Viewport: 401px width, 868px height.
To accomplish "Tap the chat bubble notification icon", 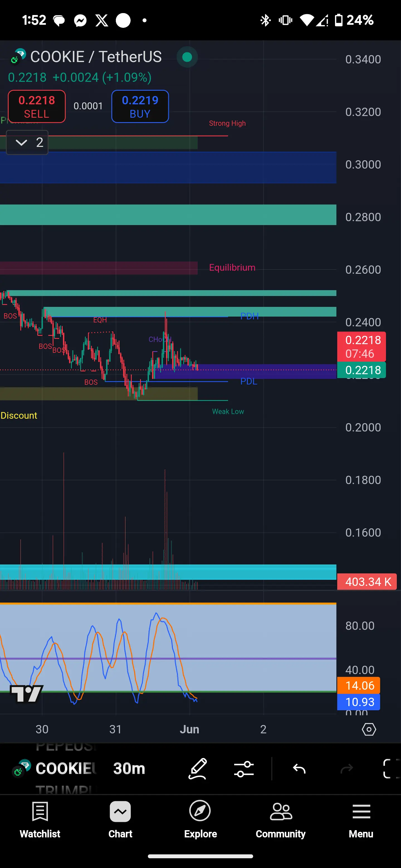I will tap(59, 21).
